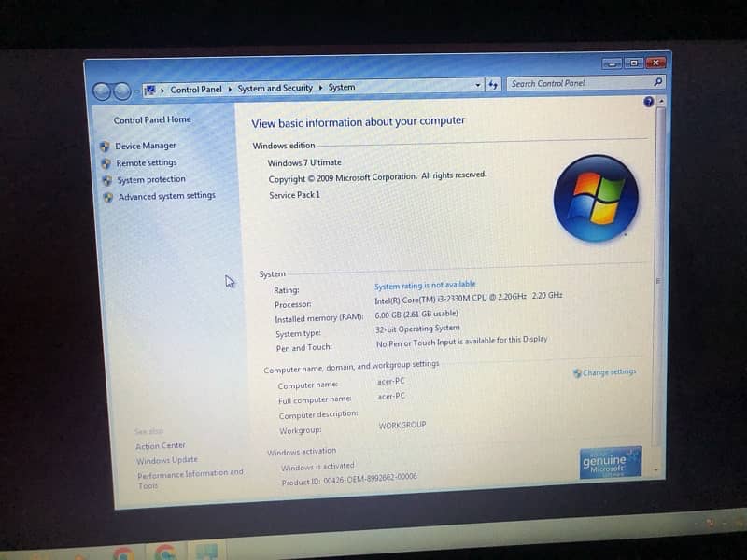Open the address bar history dropdown arrow
747x560 pixels.
(478, 85)
